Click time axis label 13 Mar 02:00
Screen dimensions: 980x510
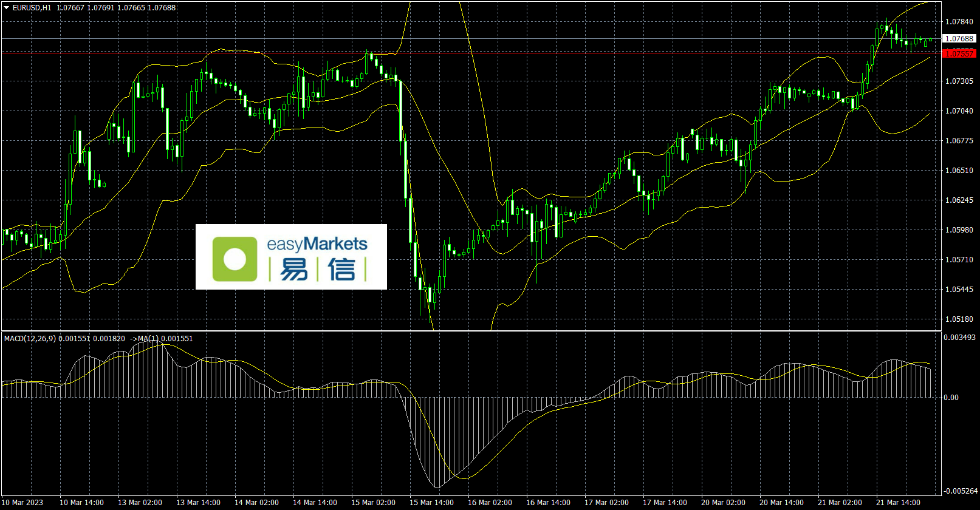coord(140,503)
